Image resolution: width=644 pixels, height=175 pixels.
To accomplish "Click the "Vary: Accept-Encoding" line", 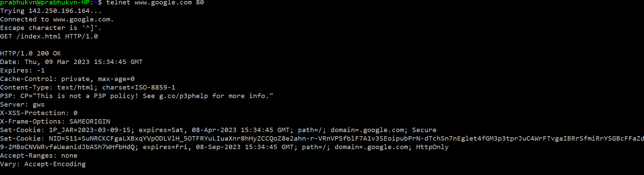I will point(43,164).
